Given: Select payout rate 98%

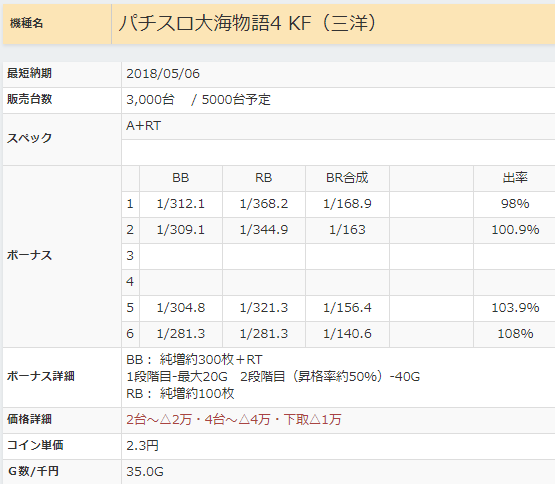Looking at the screenshot, I should 515,204.
